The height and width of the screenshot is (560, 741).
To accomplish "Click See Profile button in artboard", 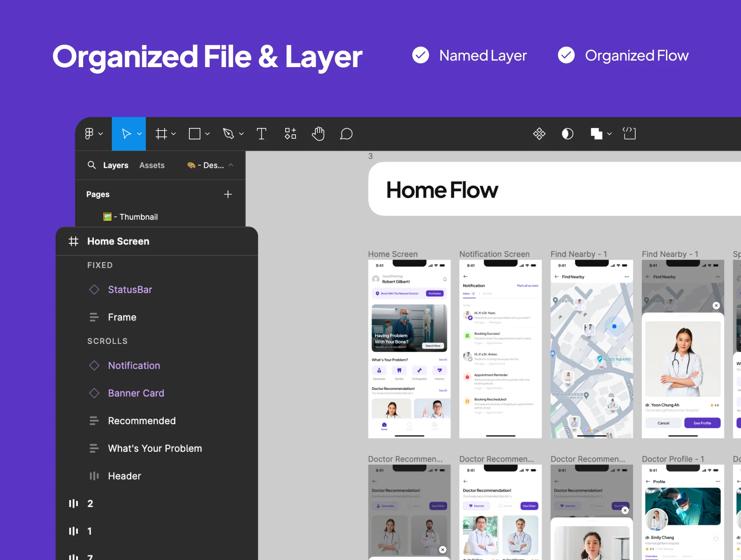I will pyautogui.click(x=702, y=423).
